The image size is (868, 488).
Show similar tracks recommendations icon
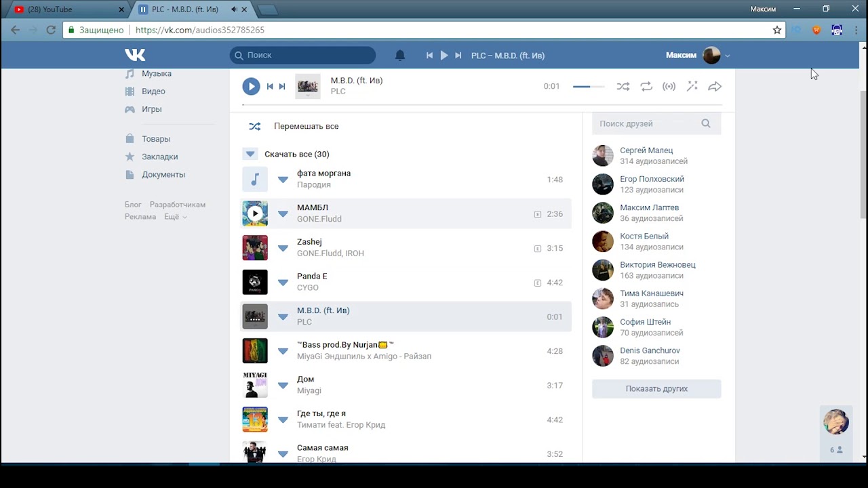click(692, 87)
